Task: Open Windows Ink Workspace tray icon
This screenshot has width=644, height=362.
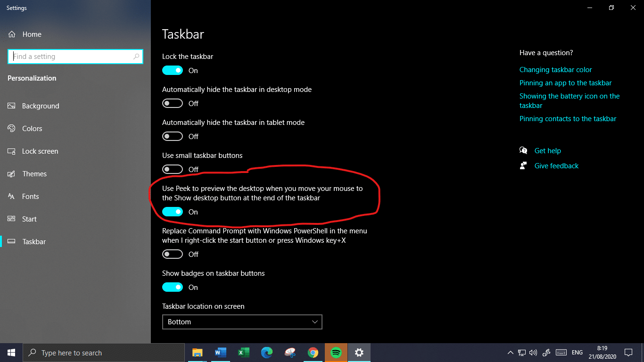Action: coord(547,353)
